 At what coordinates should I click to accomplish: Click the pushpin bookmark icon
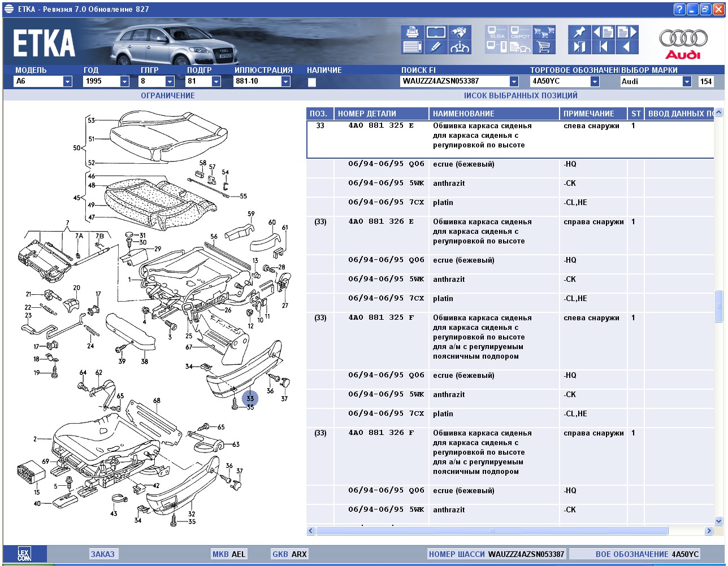[x=580, y=32]
